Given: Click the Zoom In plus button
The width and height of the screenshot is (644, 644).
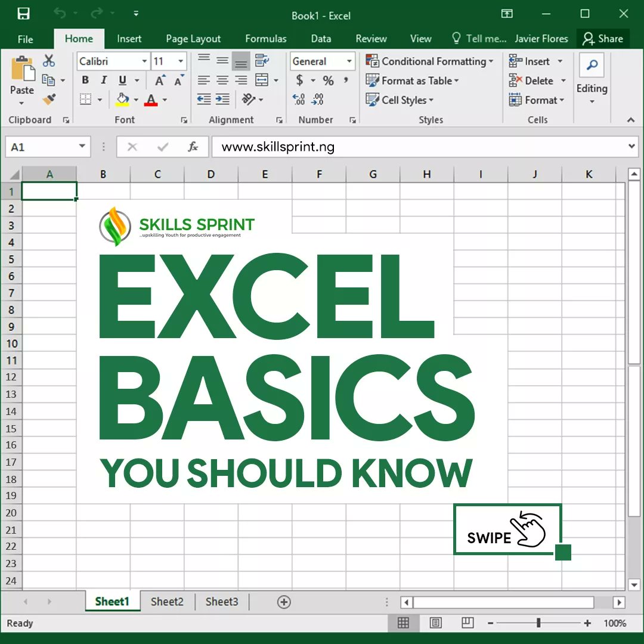Looking at the screenshot, I should [x=587, y=623].
